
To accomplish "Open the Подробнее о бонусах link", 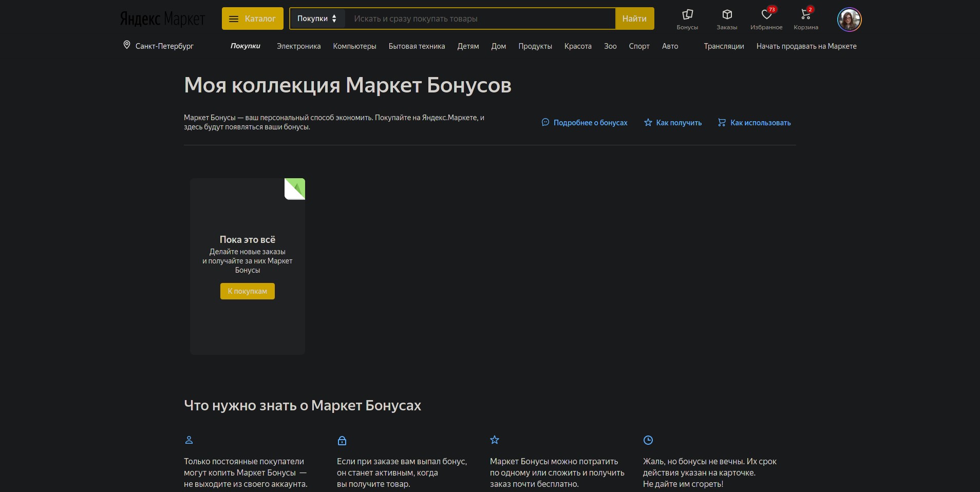I will pos(590,123).
